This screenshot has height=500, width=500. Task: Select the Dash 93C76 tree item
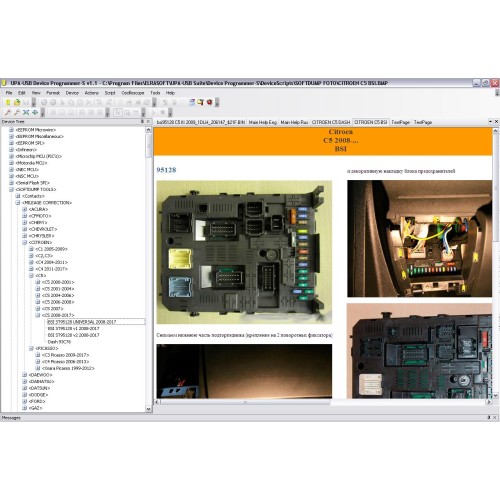click(x=59, y=342)
